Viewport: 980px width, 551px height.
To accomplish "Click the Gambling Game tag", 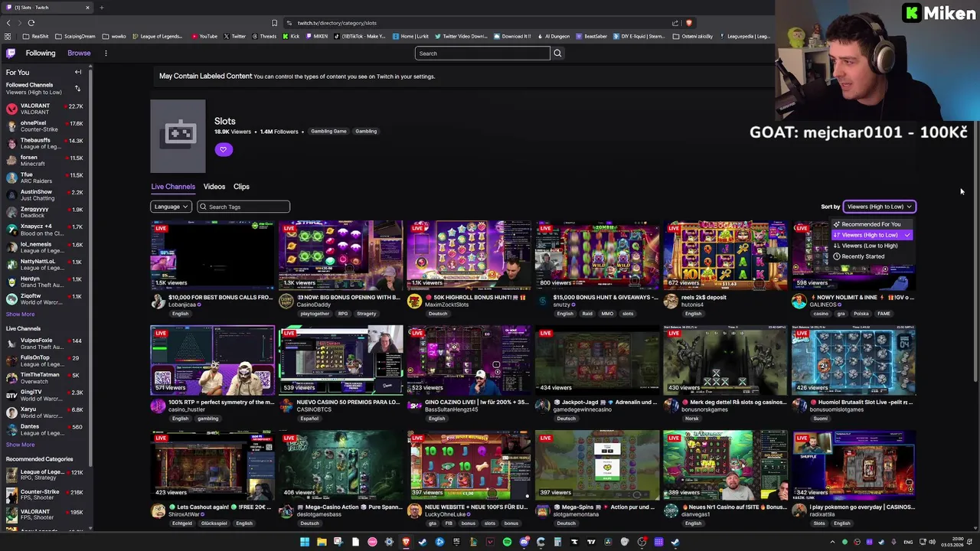I will coord(328,132).
